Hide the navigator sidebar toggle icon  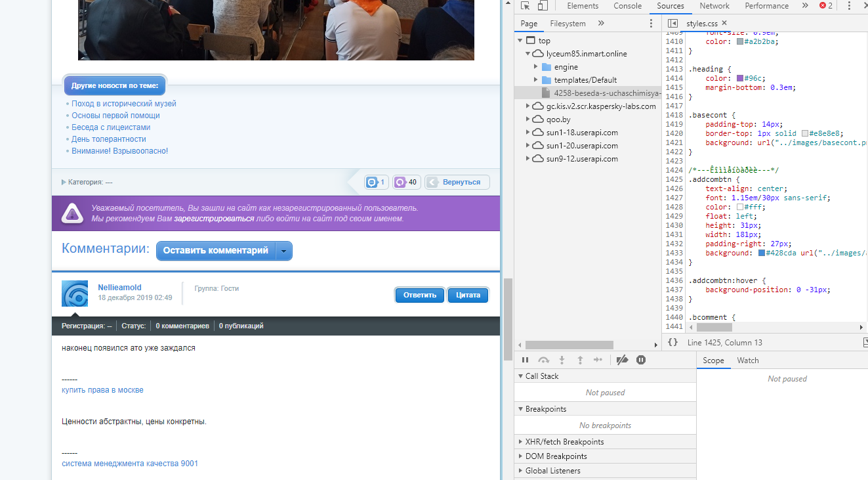[672, 24]
